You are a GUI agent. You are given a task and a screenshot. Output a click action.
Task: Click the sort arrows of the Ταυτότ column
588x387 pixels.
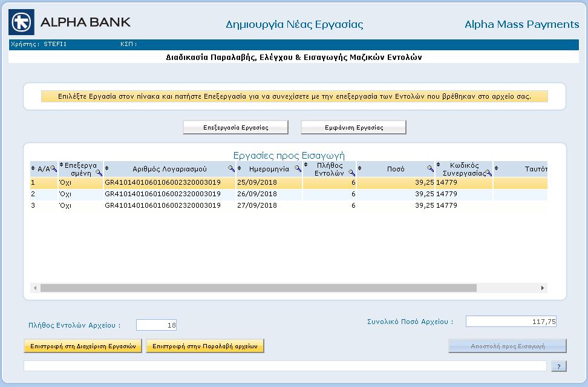496,168
